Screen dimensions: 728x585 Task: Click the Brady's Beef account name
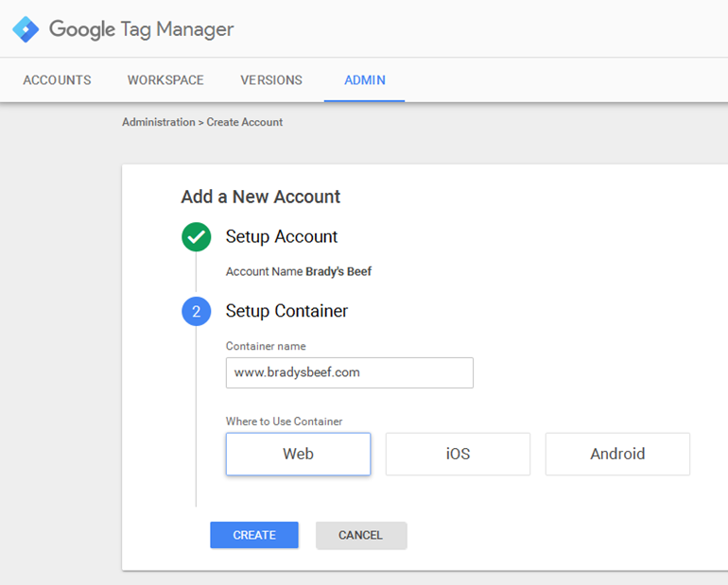click(x=338, y=272)
